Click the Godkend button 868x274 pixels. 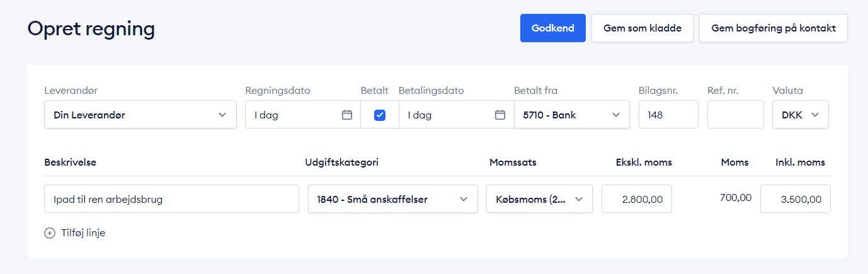[x=553, y=28]
